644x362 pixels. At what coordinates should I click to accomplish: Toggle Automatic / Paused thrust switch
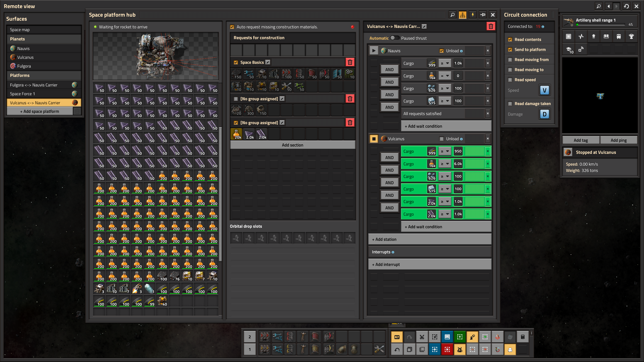(x=395, y=38)
